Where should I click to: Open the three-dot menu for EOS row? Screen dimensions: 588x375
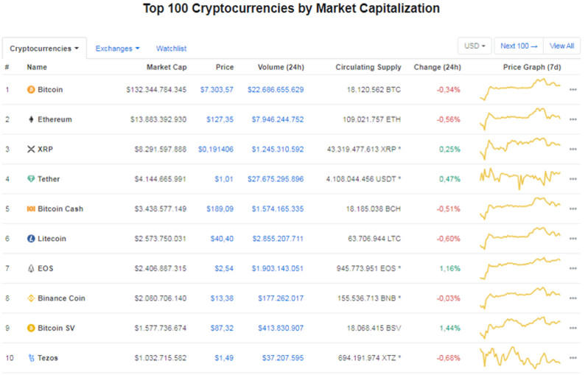click(573, 269)
